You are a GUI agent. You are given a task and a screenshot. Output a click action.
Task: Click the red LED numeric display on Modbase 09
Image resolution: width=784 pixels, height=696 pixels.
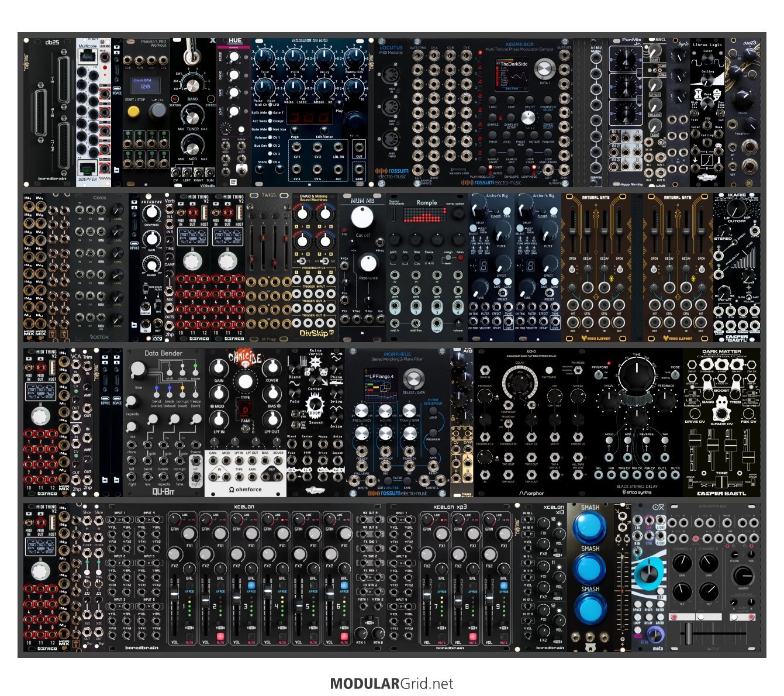309,114
